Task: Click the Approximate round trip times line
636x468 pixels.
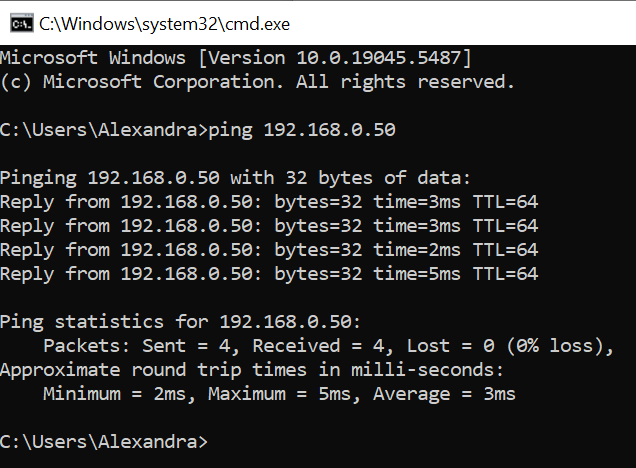Action: (x=251, y=370)
